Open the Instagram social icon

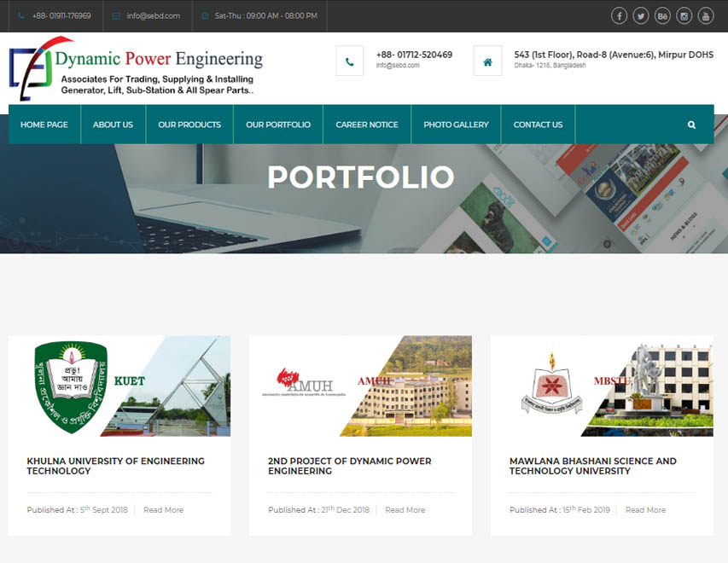click(684, 15)
